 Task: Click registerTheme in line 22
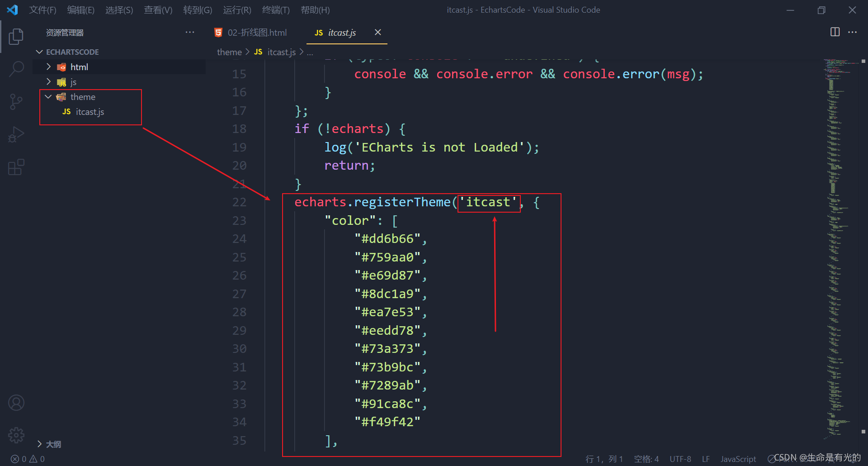[402, 202]
